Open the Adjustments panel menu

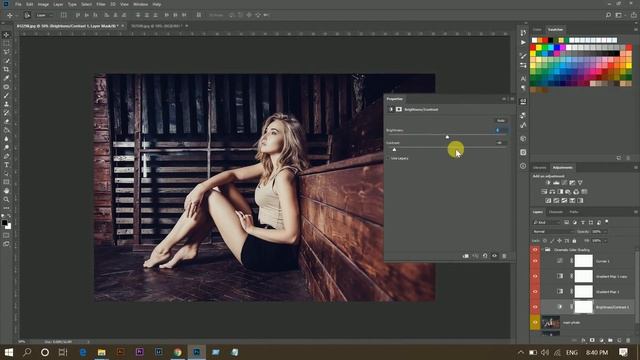coord(636,167)
